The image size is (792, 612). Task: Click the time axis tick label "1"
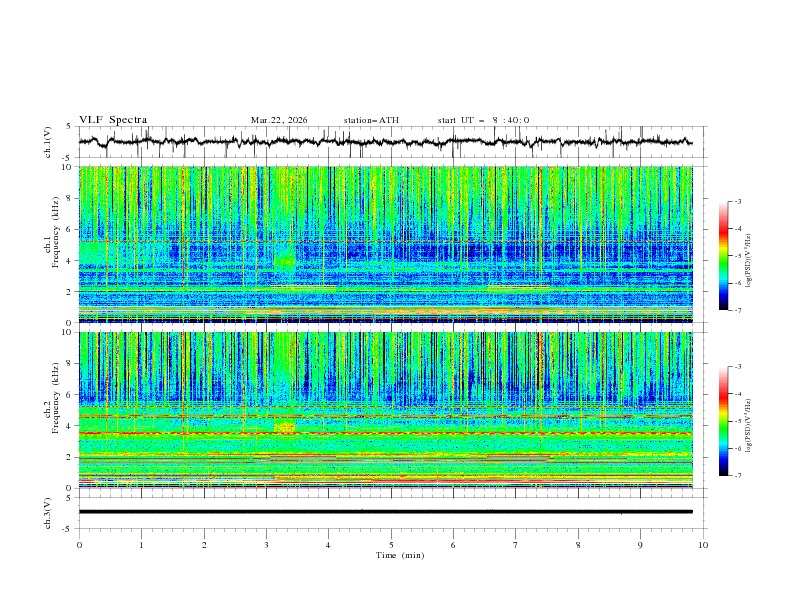(x=142, y=545)
